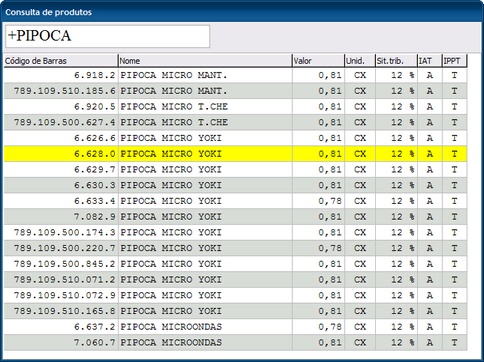
Task: Select barcode 789.109.510.071.2 cell
Action: point(61,279)
